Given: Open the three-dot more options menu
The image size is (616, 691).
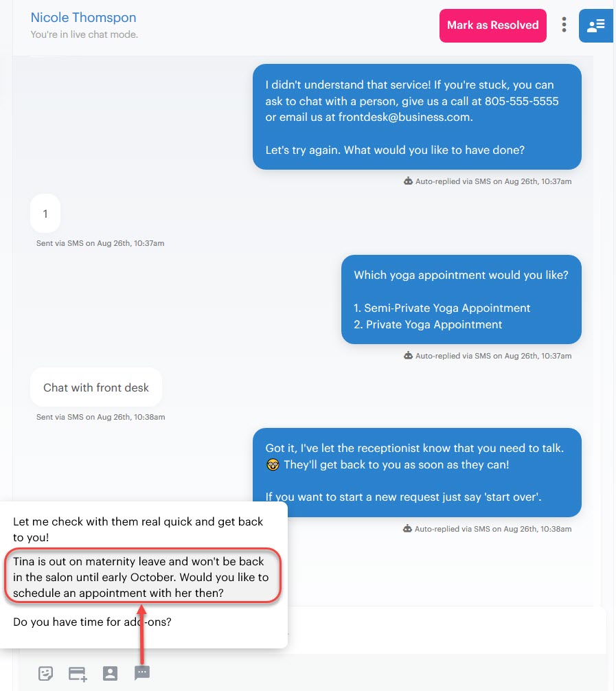Looking at the screenshot, I should point(564,25).
